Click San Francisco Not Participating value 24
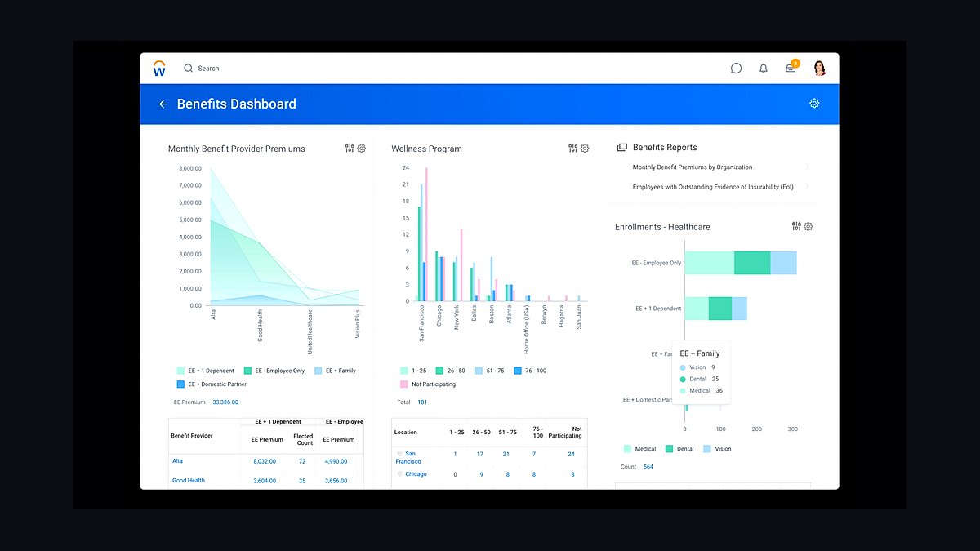This screenshot has width=980, height=551. coord(572,454)
